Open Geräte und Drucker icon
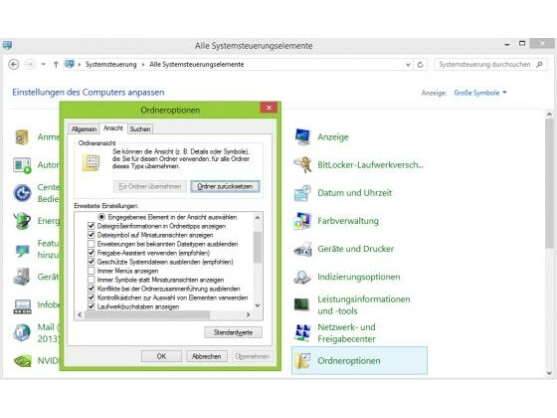 (303, 249)
